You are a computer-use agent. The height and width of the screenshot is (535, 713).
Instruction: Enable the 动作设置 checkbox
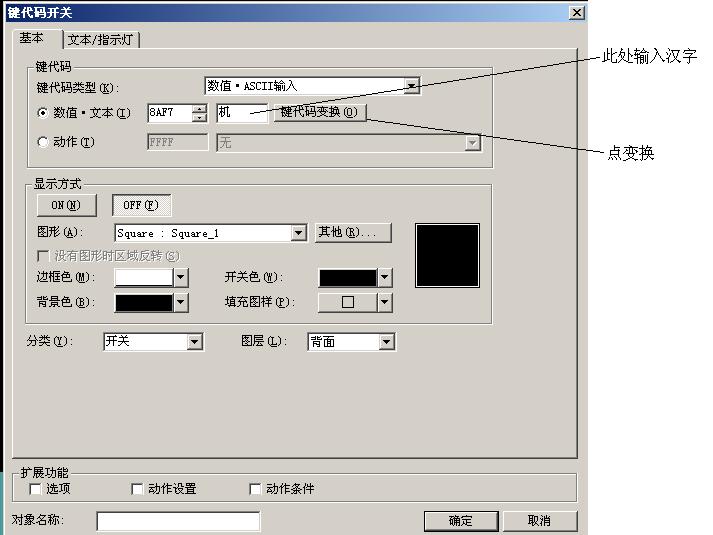(x=138, y=489)
